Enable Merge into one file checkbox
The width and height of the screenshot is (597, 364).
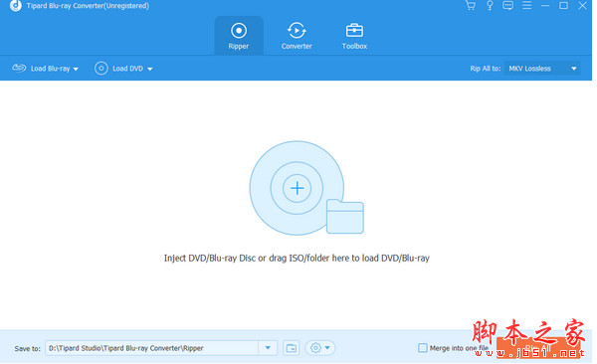pos(423,348)
